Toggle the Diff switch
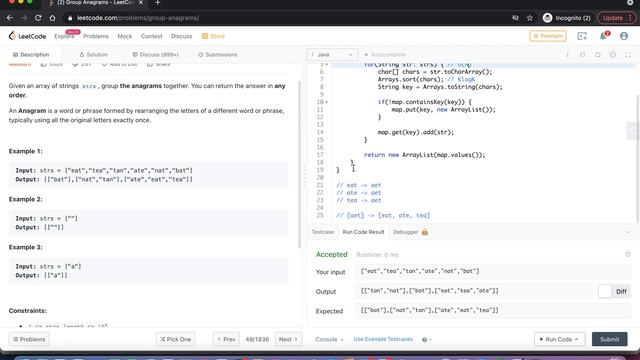This screenshot has width=640, height=360. click(x=615, y=291)
